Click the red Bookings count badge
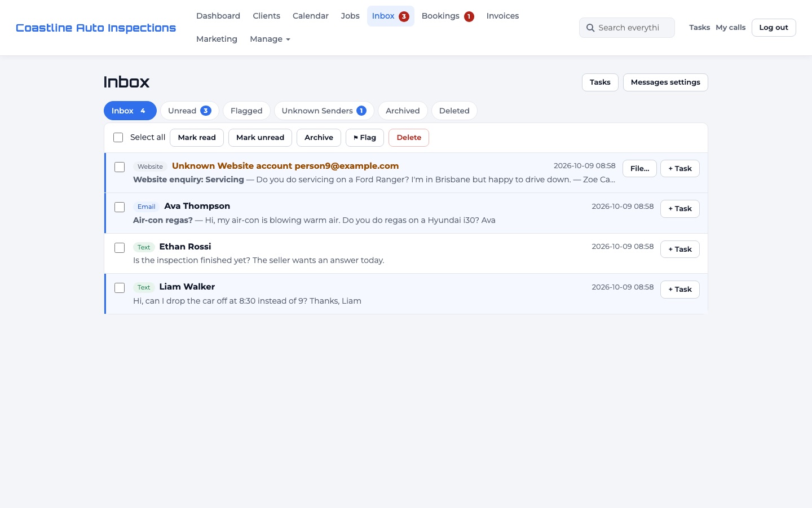Viewport: 812px width, 508px height. point(469,16)
